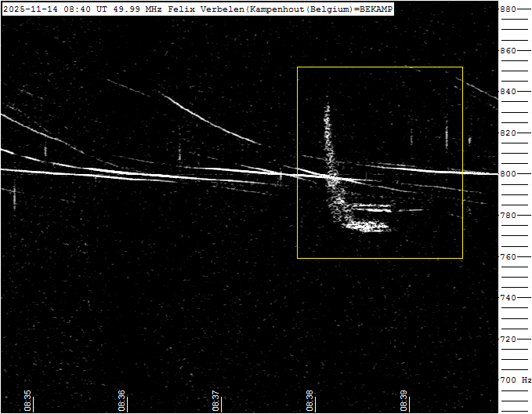Image resolution: width=532 pixels, height=414 pixels.
Task: Click the 860 frequency scale label
Action: click(508, 50)
